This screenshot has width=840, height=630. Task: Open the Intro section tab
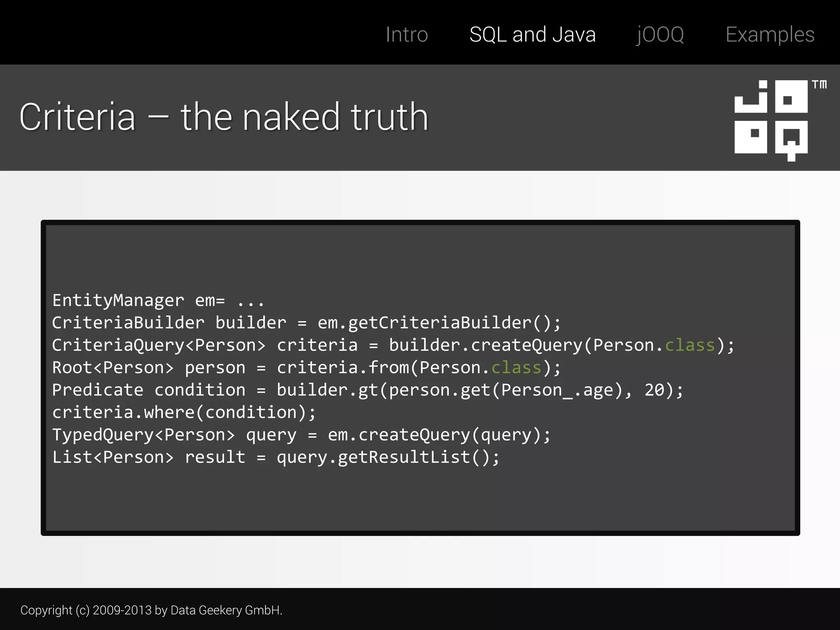pos(406,34)
